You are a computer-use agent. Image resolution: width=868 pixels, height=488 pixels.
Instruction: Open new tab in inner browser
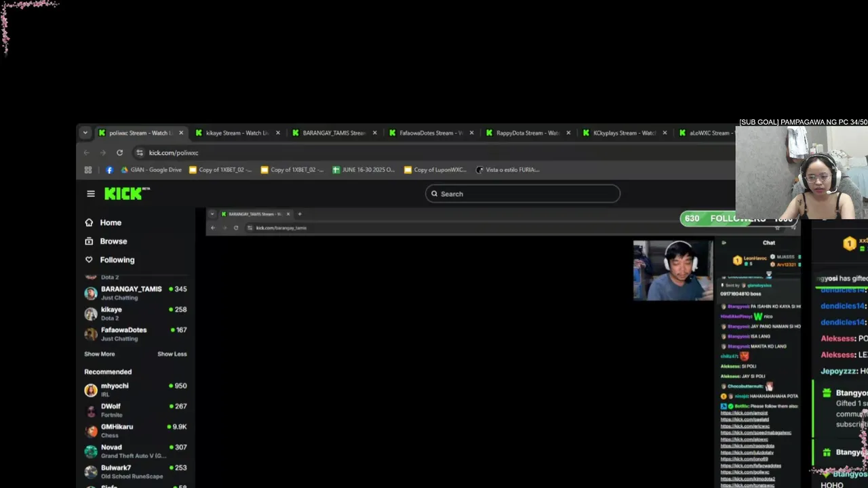point(300,214)
